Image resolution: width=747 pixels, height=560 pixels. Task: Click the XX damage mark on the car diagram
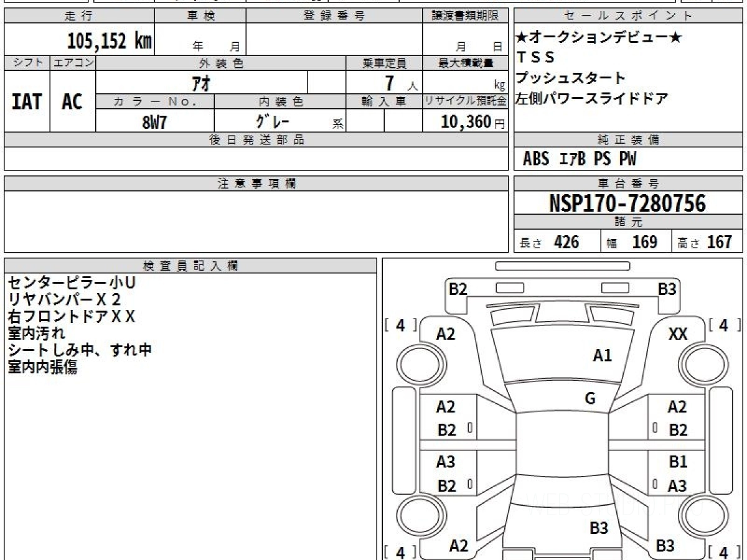point(677,334)
